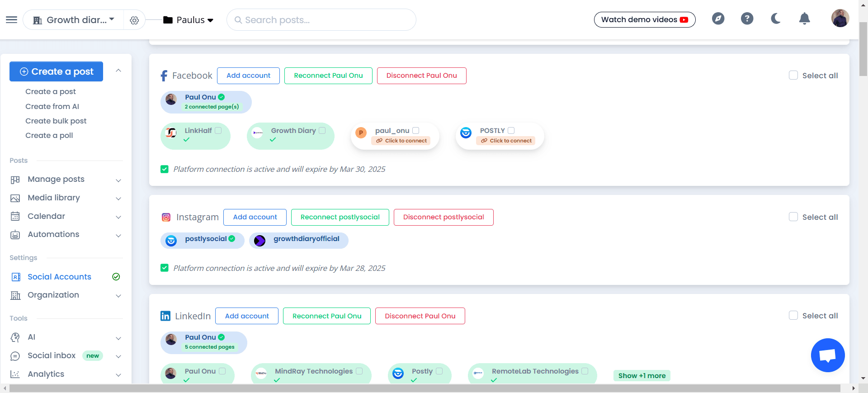Check the POSTLY page checkbox
Screen dimensions: 868x393
click(511, 130)
